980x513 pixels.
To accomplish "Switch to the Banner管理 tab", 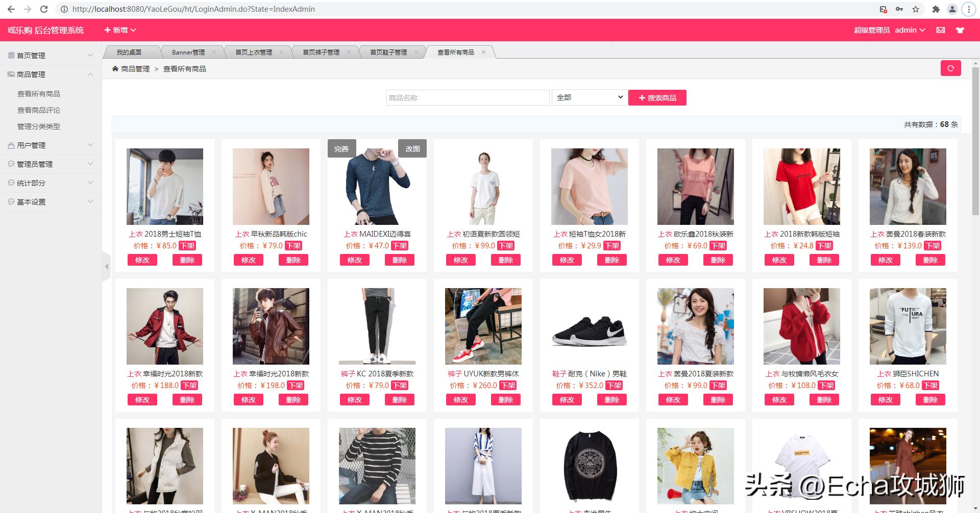I will [188, 52].
